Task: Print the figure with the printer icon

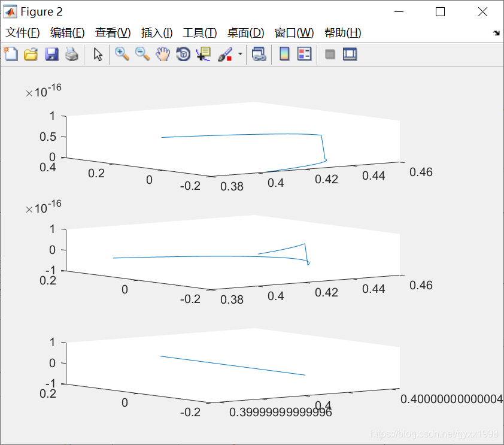Action: 72,54
